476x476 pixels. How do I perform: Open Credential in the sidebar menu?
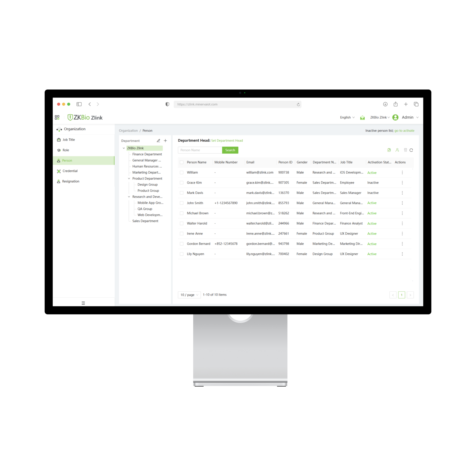[x=70, y=171]
